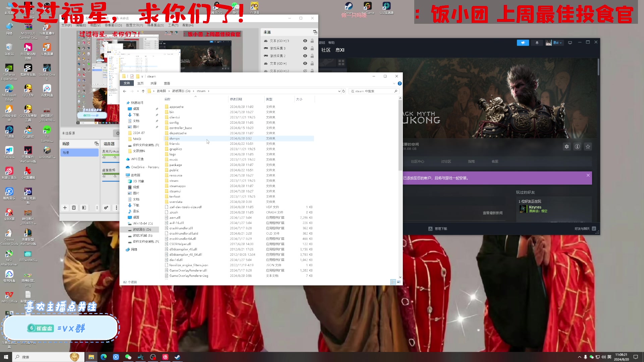The height and width of the screenshot is (362, 644).
Task: Open Steam 指南 link
Action: pyautogui.click(x=471, y=162)
